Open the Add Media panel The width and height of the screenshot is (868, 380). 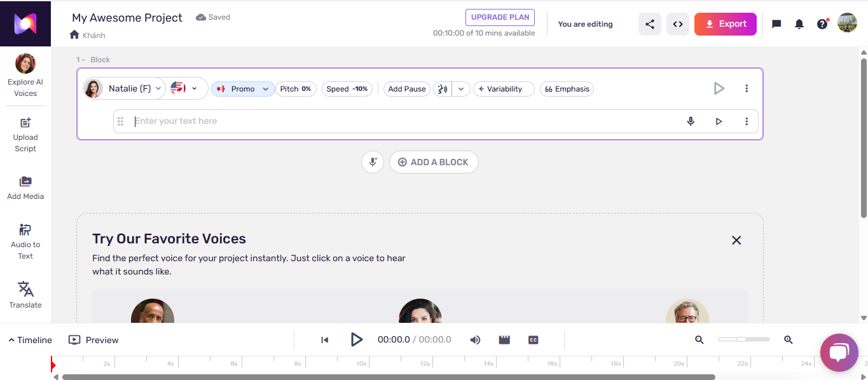(25, 188)
